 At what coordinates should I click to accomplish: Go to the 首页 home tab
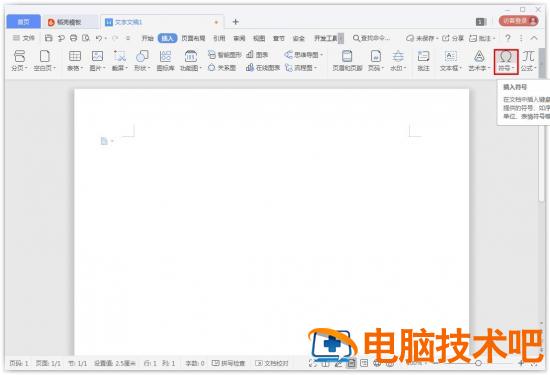(24, 22)
